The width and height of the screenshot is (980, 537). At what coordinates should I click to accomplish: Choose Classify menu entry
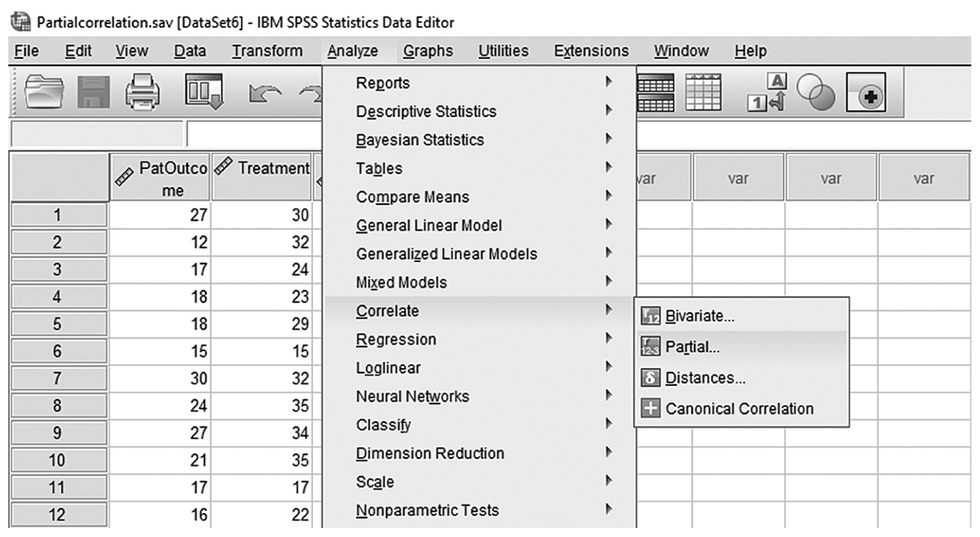tap(479, 425)
